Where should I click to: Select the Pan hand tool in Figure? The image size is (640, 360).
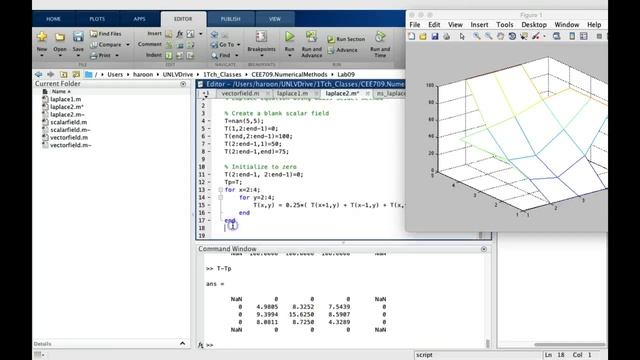coord(500,36)
